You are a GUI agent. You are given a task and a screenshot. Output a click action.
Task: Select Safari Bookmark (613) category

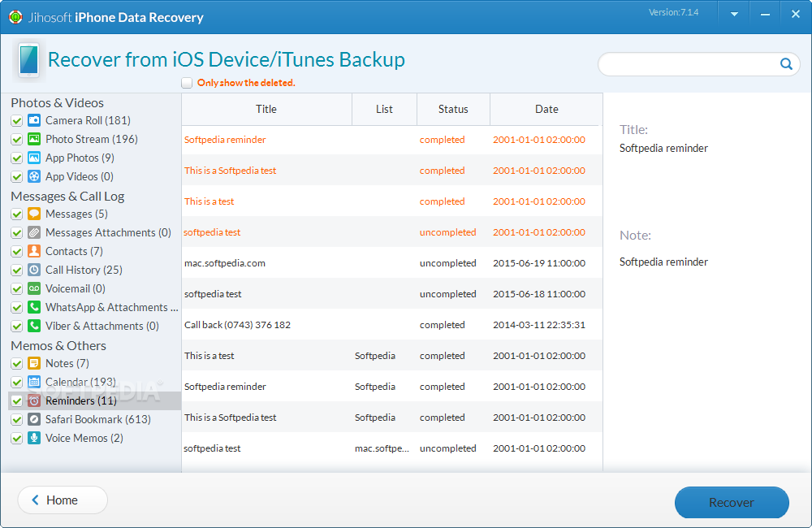click(x=98, y=419)
